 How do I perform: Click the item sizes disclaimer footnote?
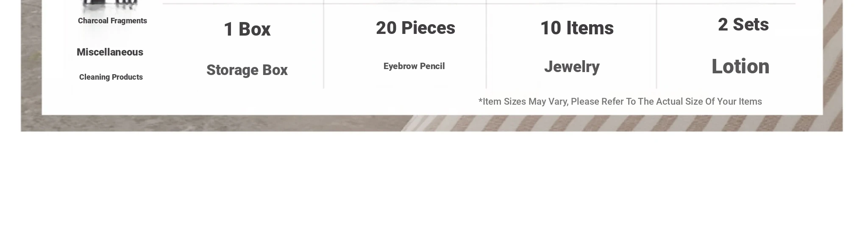click(x=620, y=102)
